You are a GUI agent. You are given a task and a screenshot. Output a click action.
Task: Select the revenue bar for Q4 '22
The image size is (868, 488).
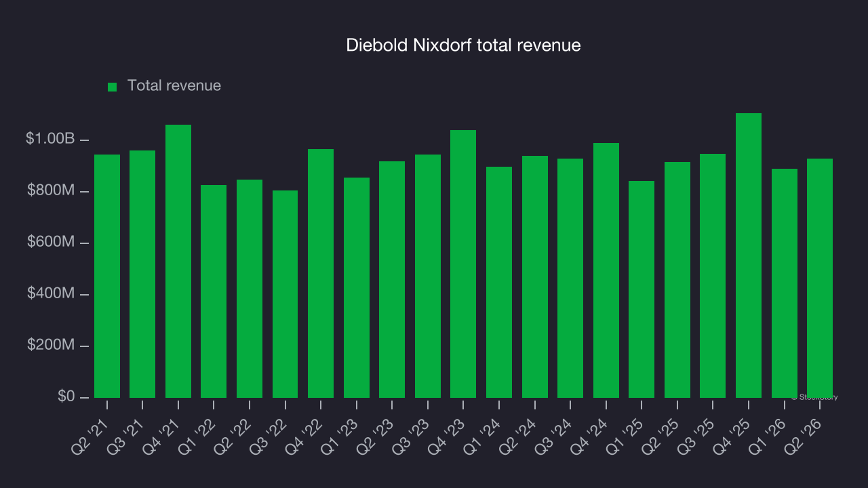[x=321, y=273]
